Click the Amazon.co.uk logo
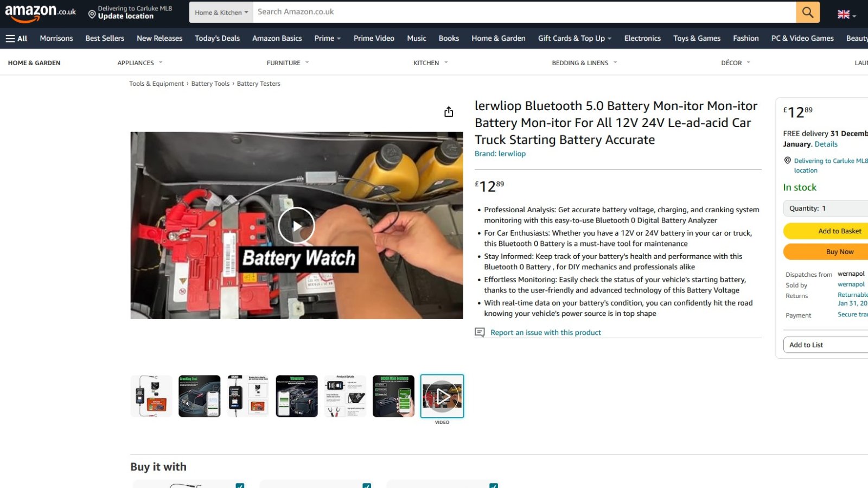The width and height of the screenshot is (868, 488). [40, 12]
